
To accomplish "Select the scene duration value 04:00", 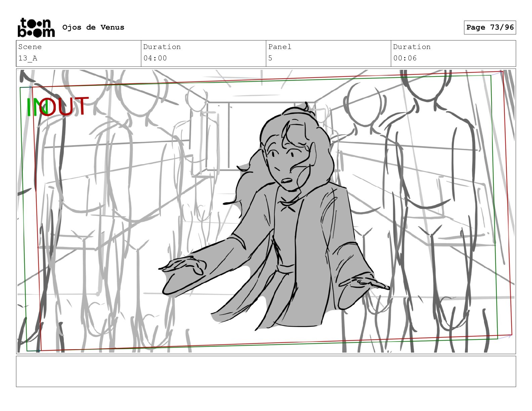I will point(155,58).
